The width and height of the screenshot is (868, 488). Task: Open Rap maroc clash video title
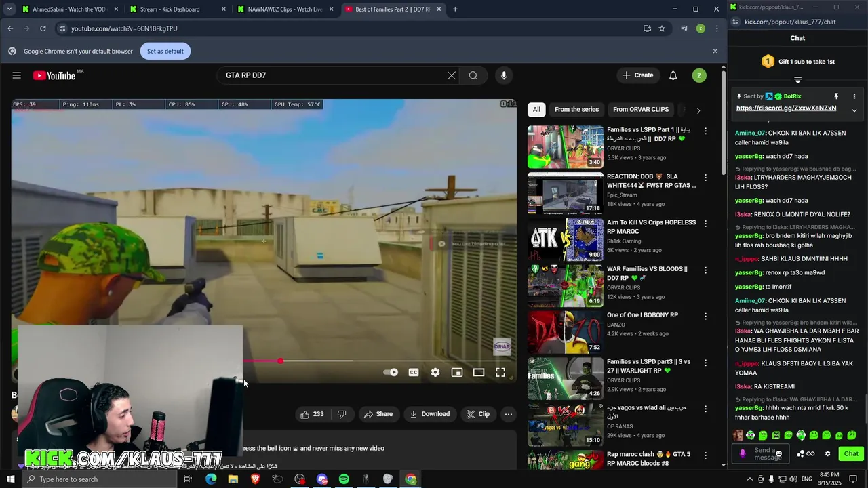648,458
